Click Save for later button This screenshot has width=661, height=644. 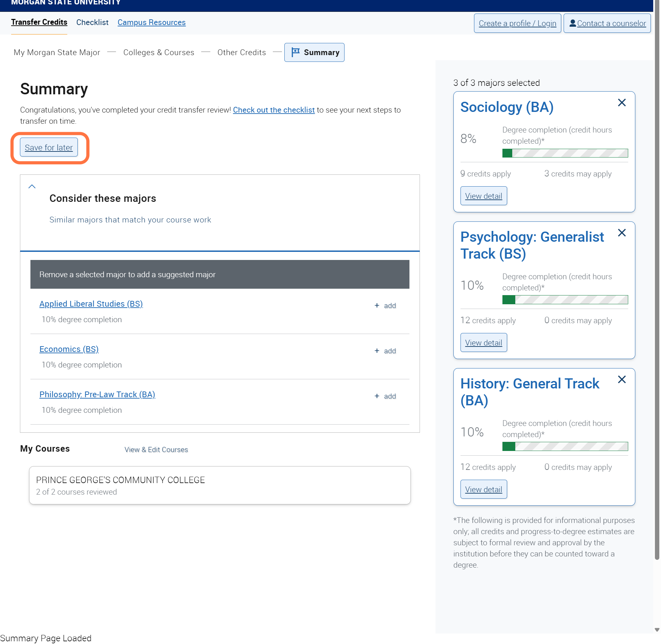[x=49, y=147]
